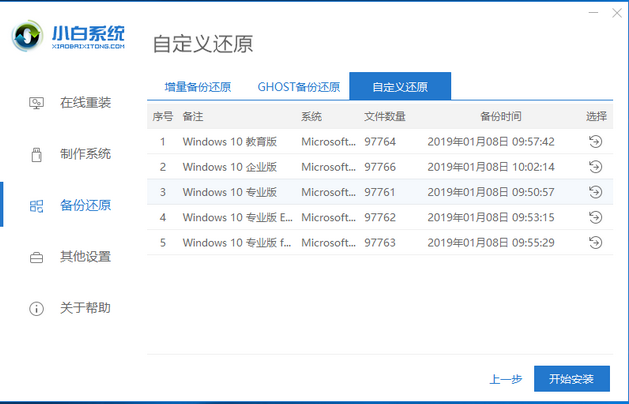The image size is (629, 404).
Task: Click Microsoft... cell in row 5
Action: 328,243
